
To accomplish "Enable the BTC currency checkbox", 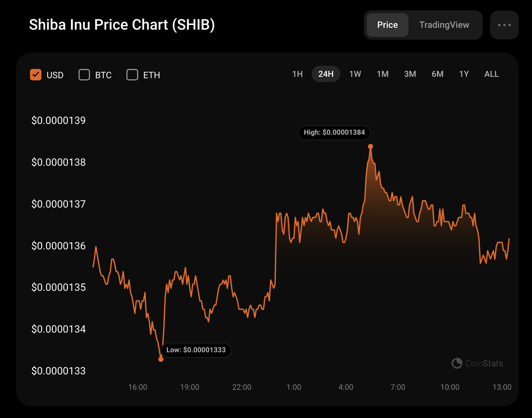I will tap(84, 75).
